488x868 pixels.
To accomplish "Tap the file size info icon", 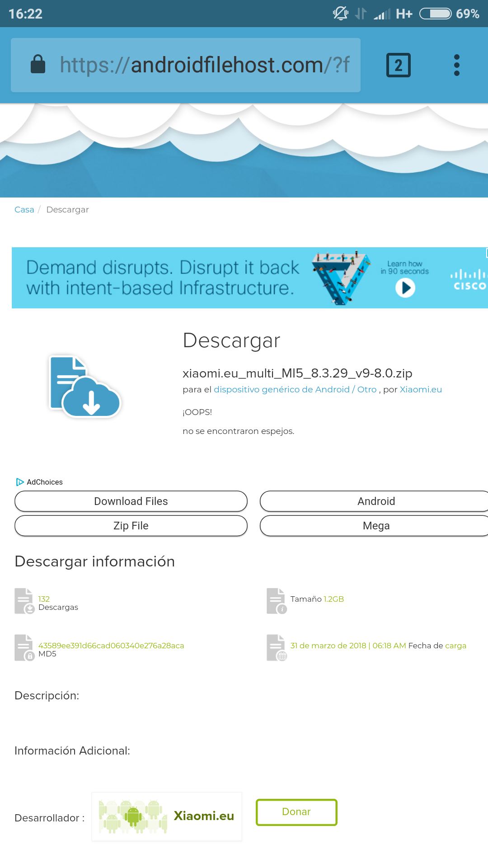I will point(277,601).
